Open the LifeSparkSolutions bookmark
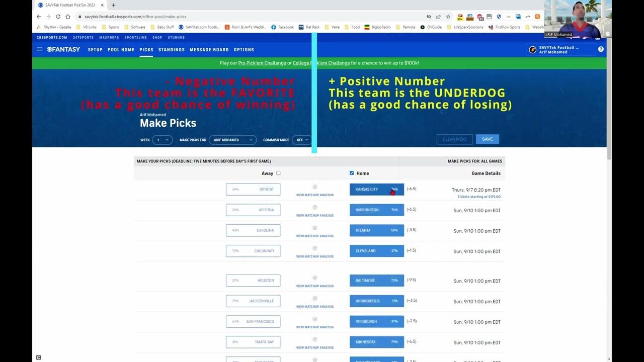The height and width of the screenshot is (362, 644). pyautogui.click(x=465, y=27)
